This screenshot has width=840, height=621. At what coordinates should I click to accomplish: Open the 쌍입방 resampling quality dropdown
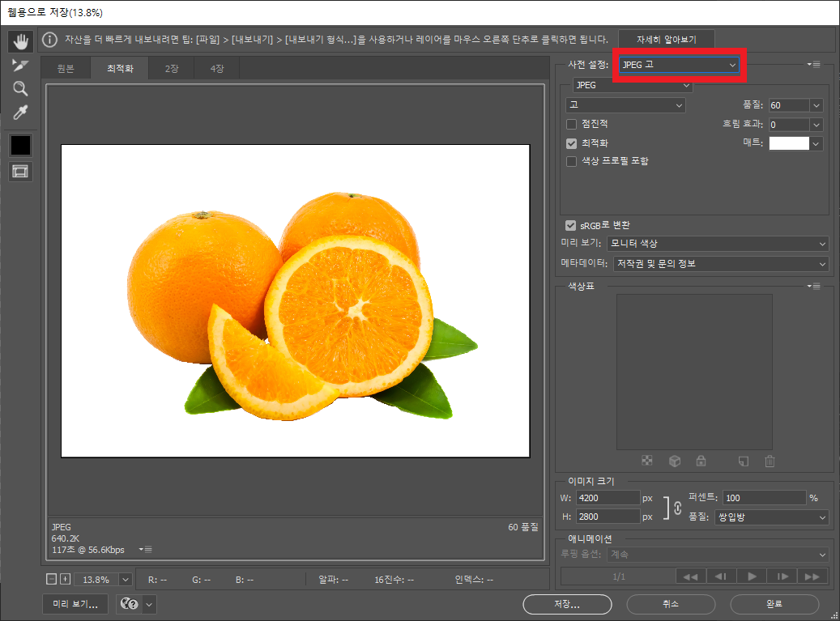[771, 517]
